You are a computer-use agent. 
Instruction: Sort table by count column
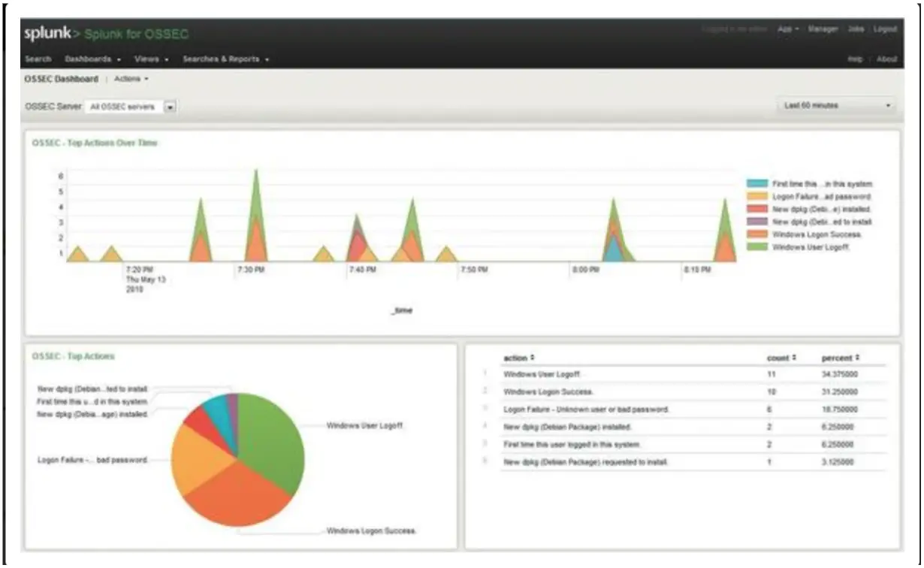tap(781, 358)
